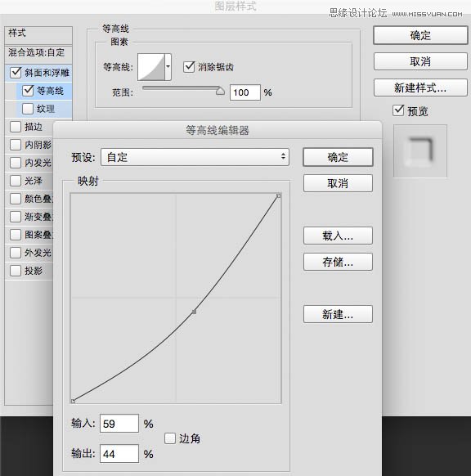Screen dimensions: 471x476
Task: Click the 范围 range slider handle
Action: [x=220, y=91]
